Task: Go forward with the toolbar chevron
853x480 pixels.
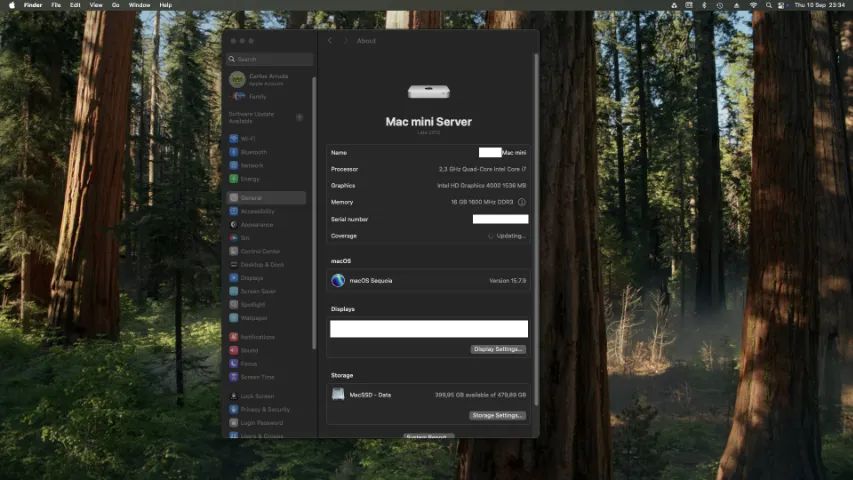Action: point(345,41)
